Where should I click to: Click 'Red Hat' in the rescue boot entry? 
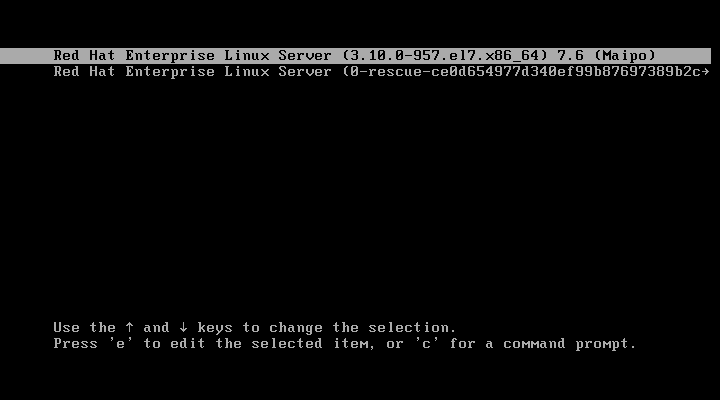[x=84, y=72]
